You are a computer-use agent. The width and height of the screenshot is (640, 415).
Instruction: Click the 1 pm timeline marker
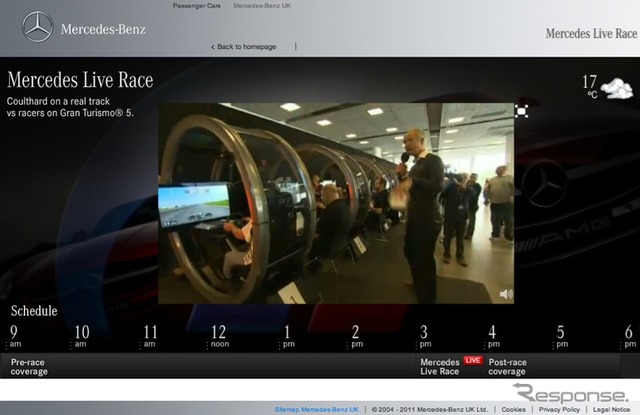[287, 337]
